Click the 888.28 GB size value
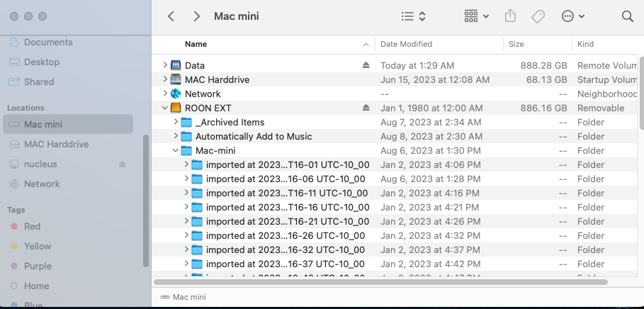The image size is (644, 309). click(x=544, y=65)
